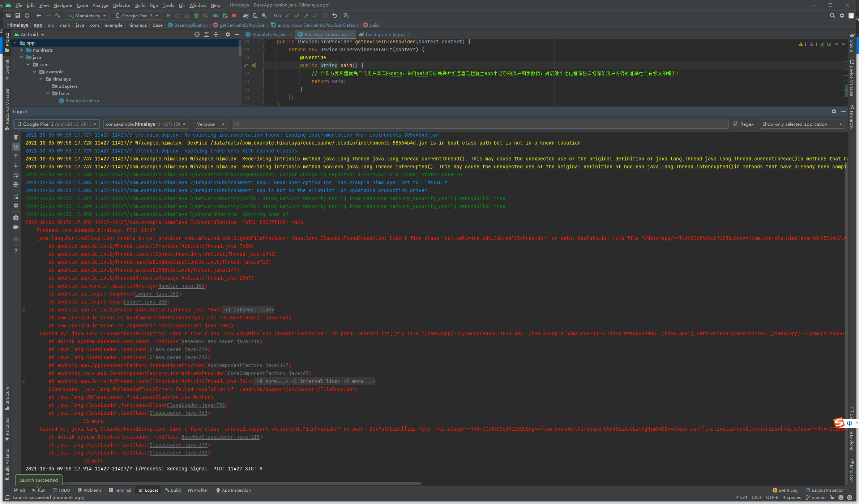Image resolution: width=859 pixels, height=504 pixels.
Task: Click the logcat search input field
Action: (480, 124)
